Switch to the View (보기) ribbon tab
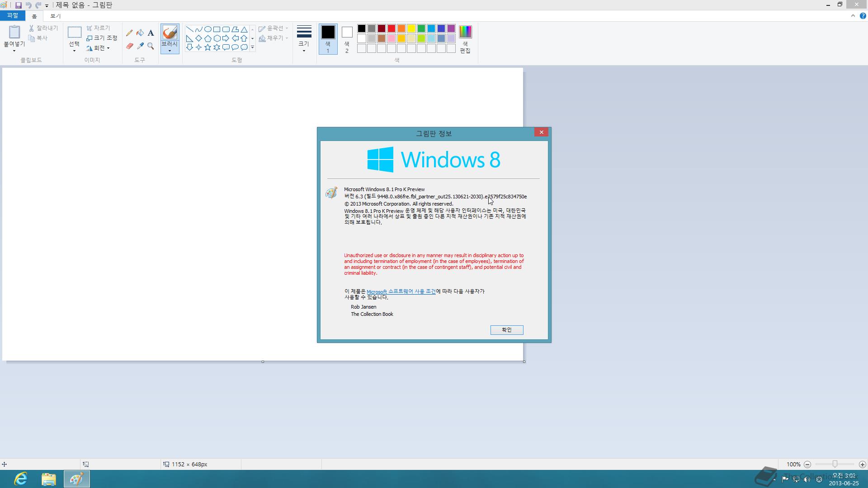Image resolution: width=868 pixels, height=488 pixels. (55, 16)
